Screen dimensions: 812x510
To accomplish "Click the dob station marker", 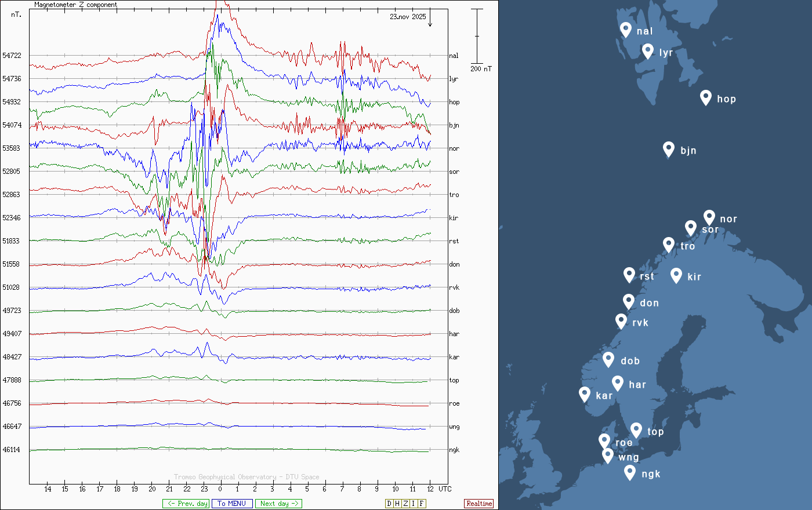I will [608, 359].
